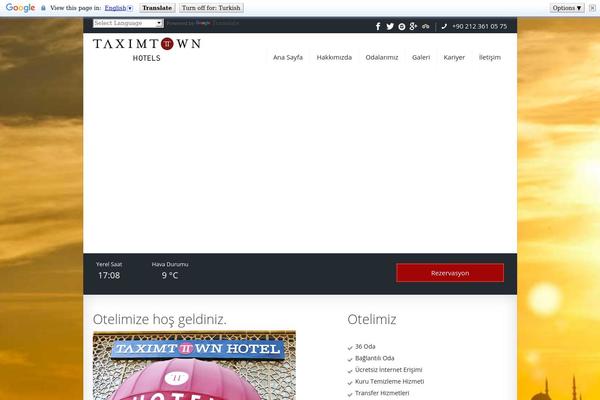Open the Select Language dropdown

pos(128,23)
